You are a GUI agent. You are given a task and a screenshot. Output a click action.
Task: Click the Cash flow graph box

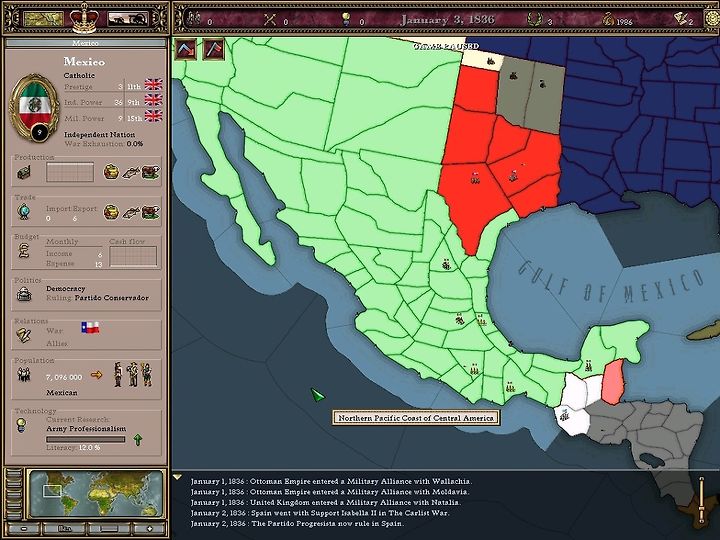(133, 256)
